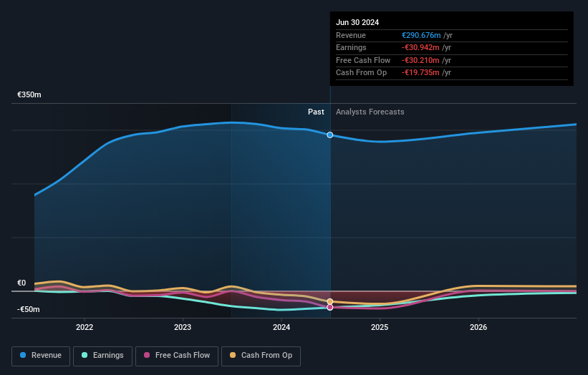Toggle the Earnings legend series
The height and width of the screenshot is (375, 588).
point(102,356)
